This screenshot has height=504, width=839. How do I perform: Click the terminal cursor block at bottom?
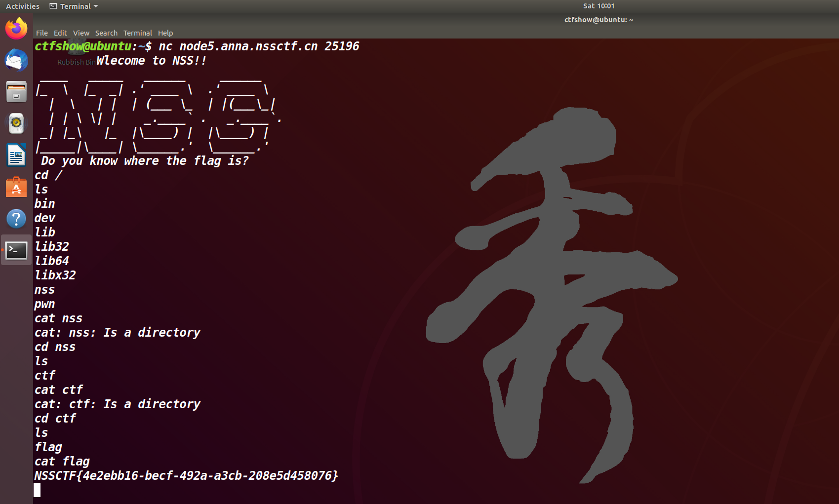pyautogui.click(x=37, y=490)
